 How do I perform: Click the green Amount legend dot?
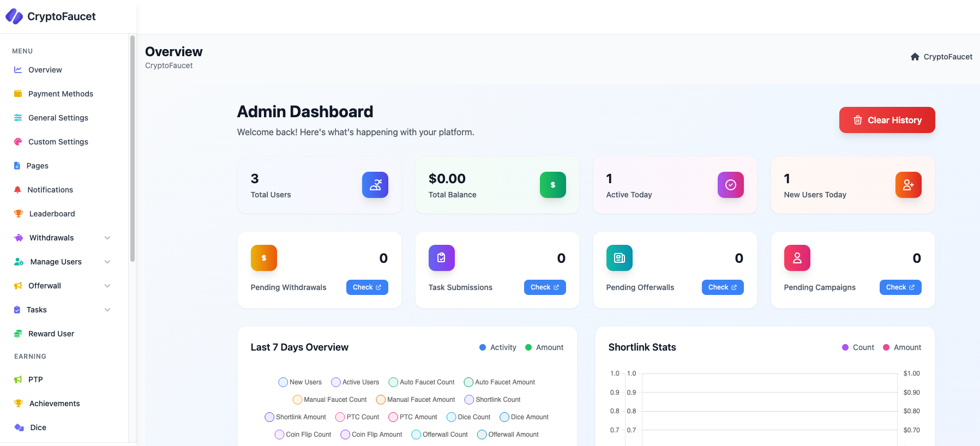coord(528,347)
